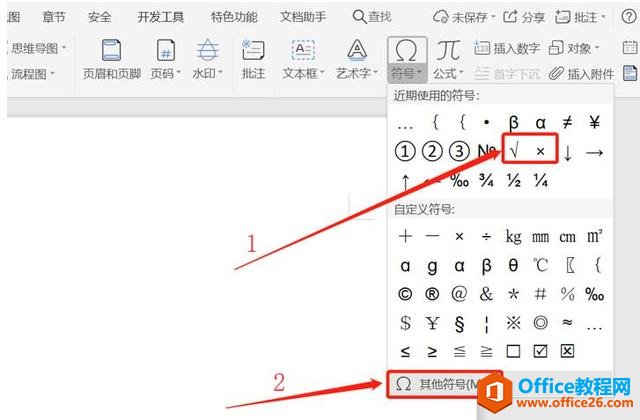
Task: Switch to the 安全 tab
Action: 100,17
